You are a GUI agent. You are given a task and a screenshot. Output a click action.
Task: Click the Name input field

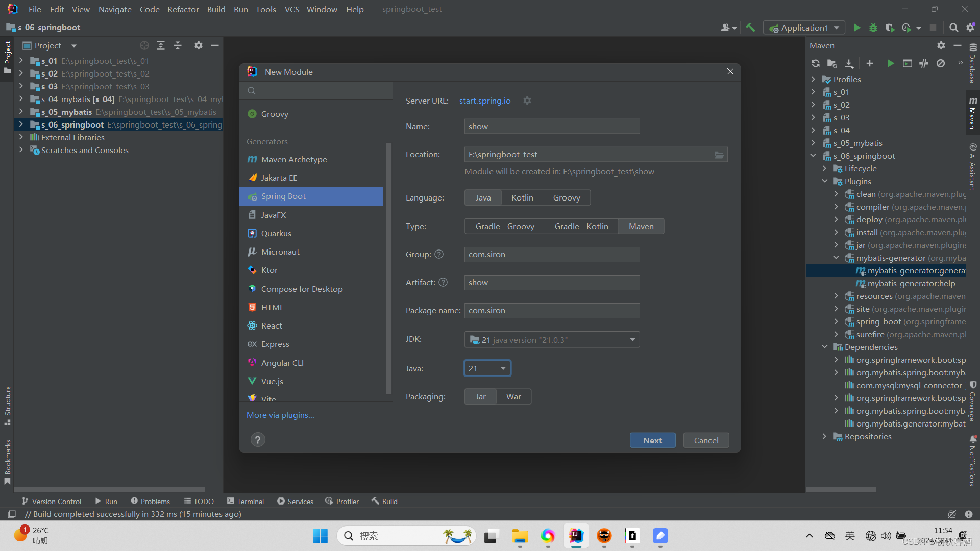click(552, 126)
